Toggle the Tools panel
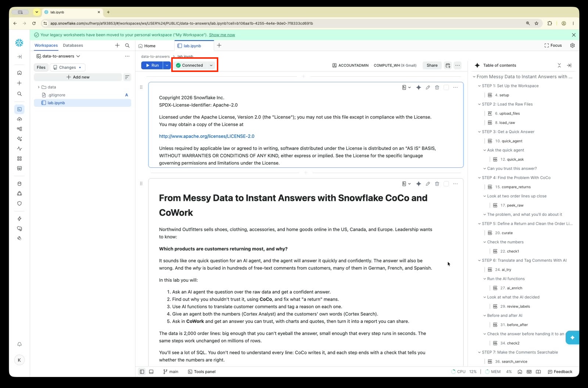Viewport: 588px width, 388px height. tap(201, 371)
